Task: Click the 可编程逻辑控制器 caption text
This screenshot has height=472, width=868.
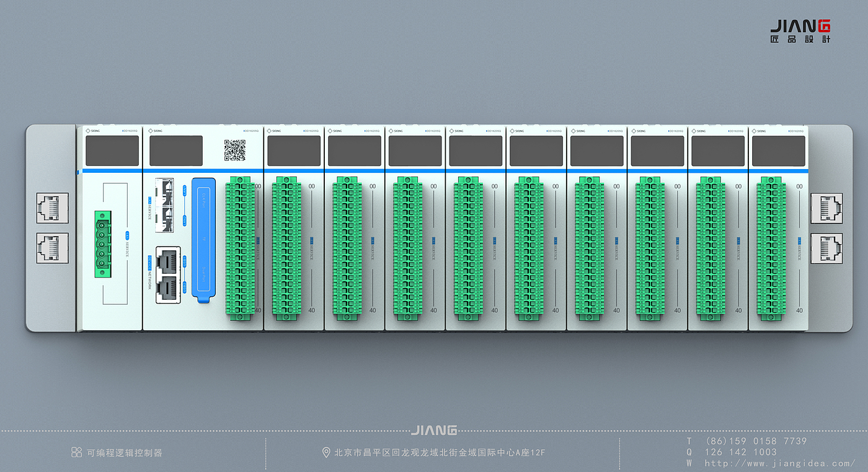Action: (x=125, y=453)
